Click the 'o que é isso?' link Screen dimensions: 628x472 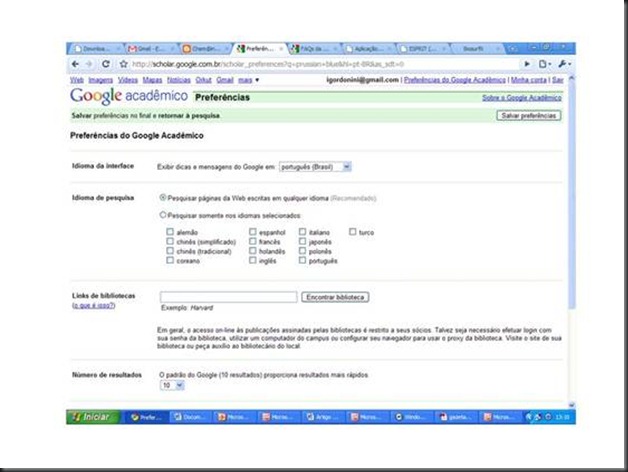pyautogui.click(x=94, y=305)
